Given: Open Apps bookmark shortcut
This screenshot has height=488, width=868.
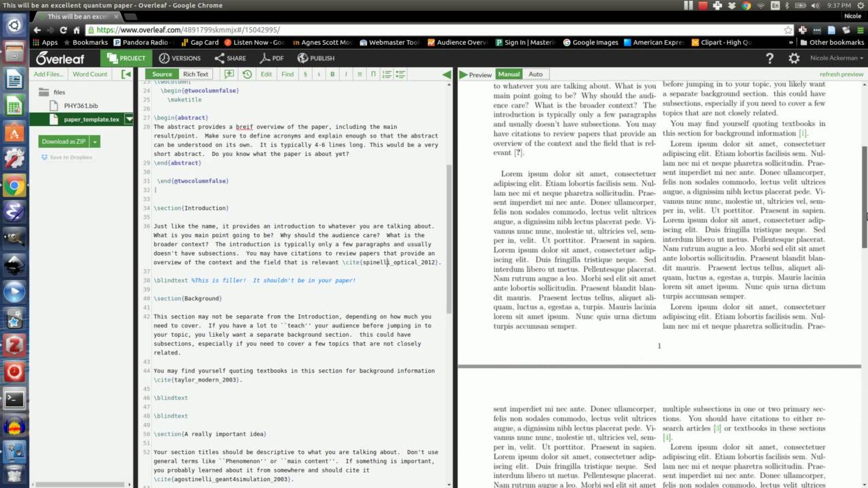Looking at the screenshot, I should point(45,42).
